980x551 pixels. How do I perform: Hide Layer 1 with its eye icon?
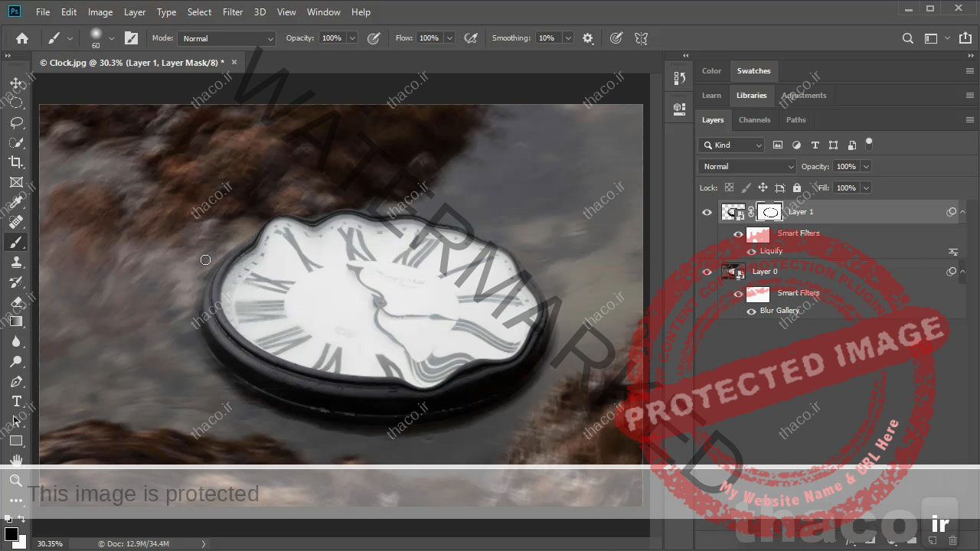[707, 212]
